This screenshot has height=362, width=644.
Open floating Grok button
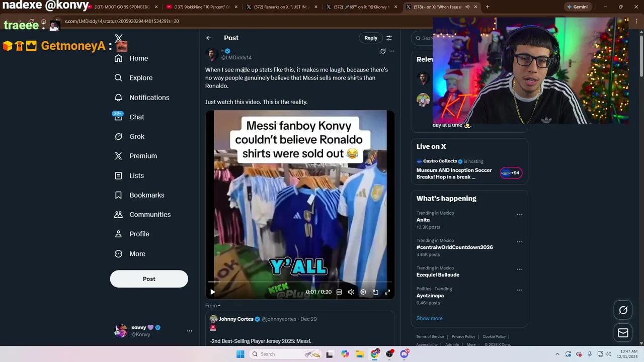tap(623, 310)
